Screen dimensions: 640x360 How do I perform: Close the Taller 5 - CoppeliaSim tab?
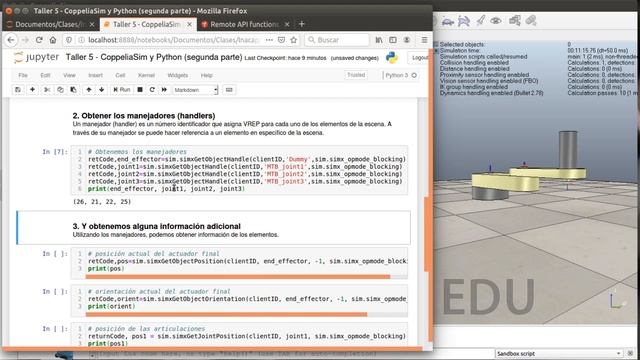tap(189, 24)
